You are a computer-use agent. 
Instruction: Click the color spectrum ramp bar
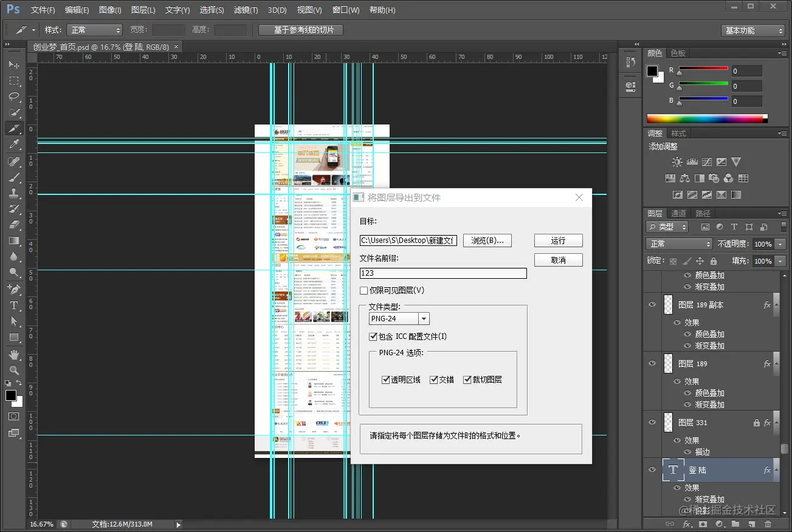(707, 118)
